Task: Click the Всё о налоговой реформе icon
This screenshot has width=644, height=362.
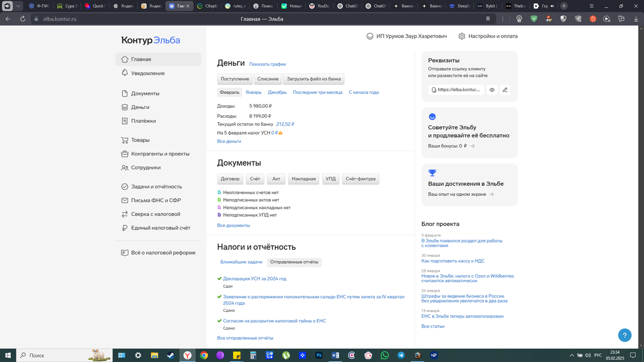Action: pos(125,253)
